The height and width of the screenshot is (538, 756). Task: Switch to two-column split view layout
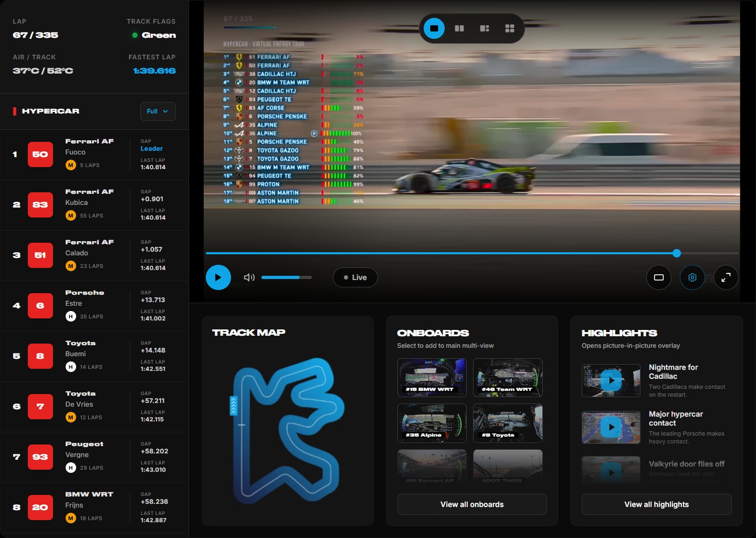point(459,28)
